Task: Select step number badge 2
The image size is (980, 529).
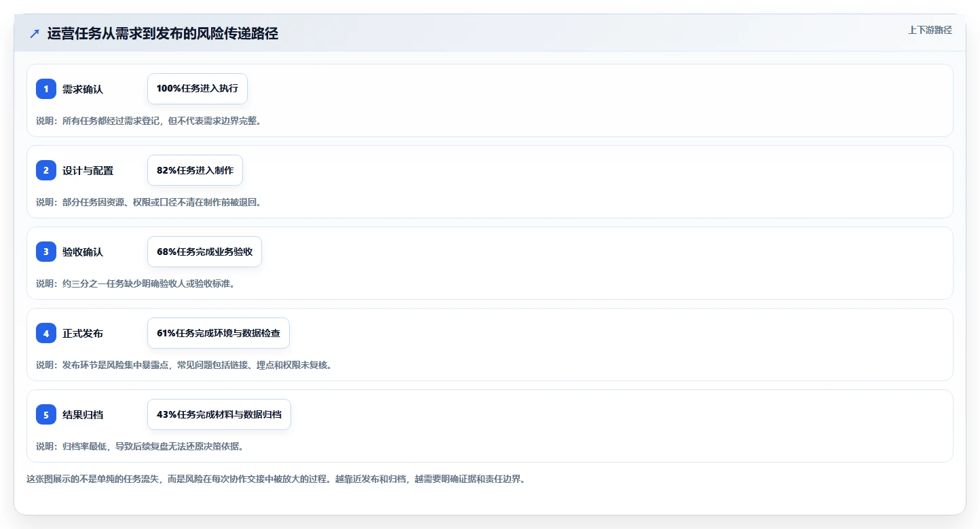Action: 46,170
